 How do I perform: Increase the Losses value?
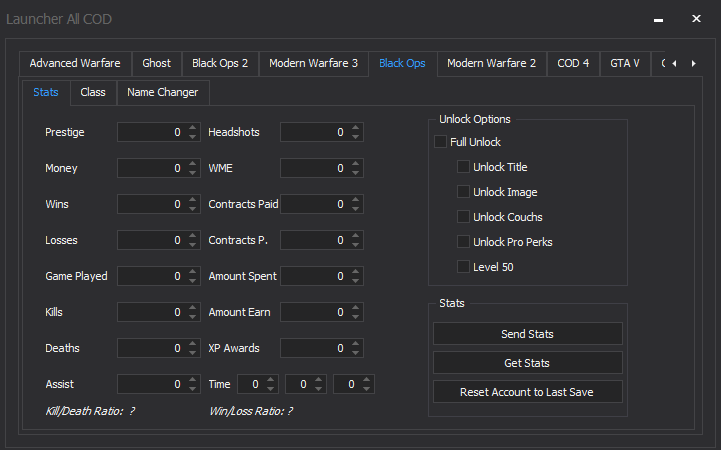[x=193, y=235]
